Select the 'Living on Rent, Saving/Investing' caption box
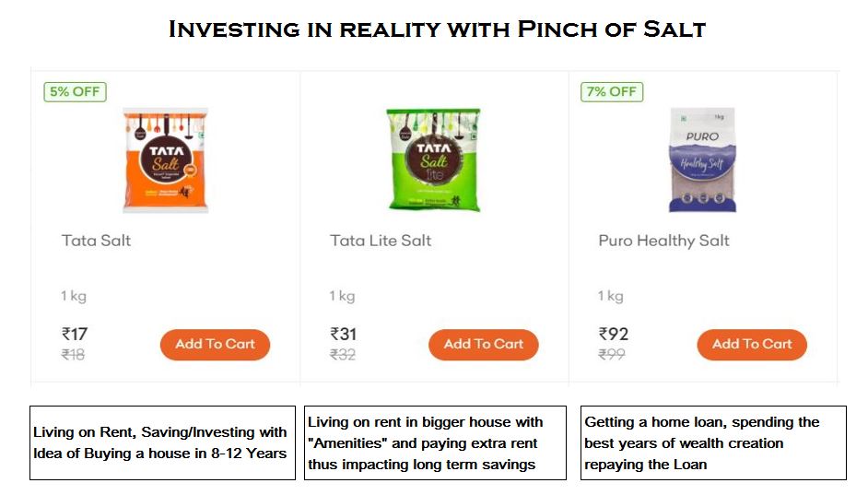This screenshot has width=868, height=495. [x=162, y=442]
